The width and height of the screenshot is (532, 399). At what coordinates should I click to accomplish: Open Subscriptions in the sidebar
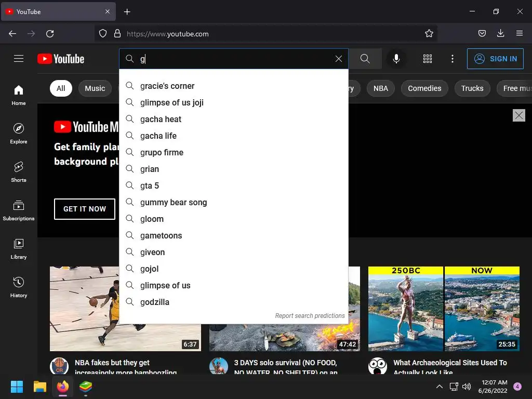click(19, 210)
